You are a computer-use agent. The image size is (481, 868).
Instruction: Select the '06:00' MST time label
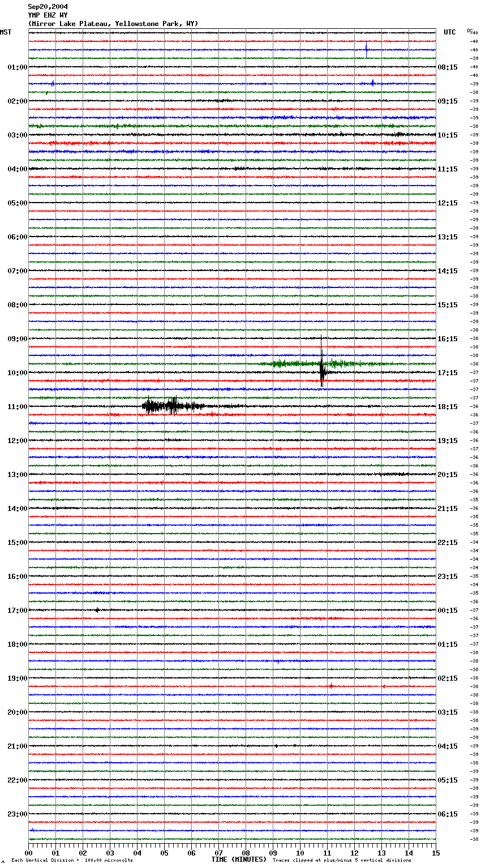(x=18, y=237)
